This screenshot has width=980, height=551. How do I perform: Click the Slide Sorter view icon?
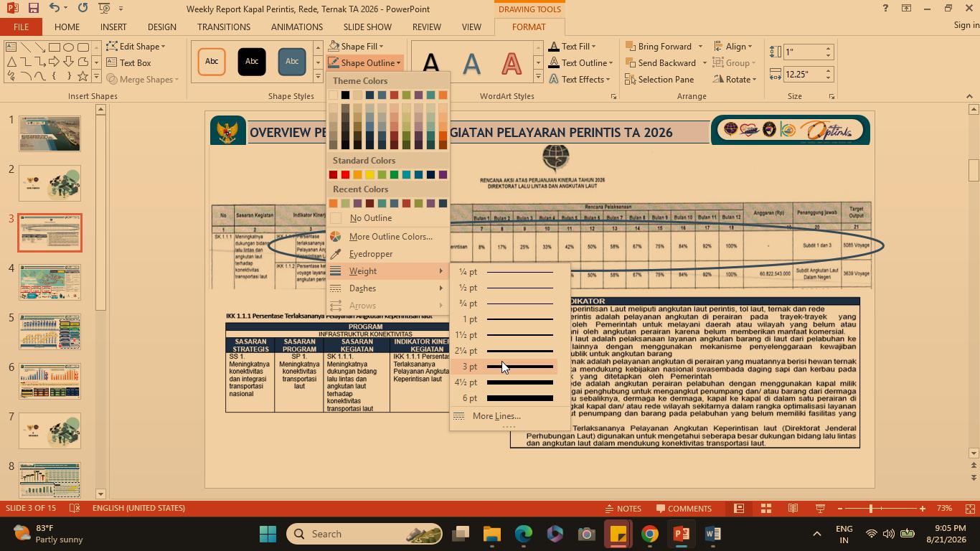pos(765,509)
